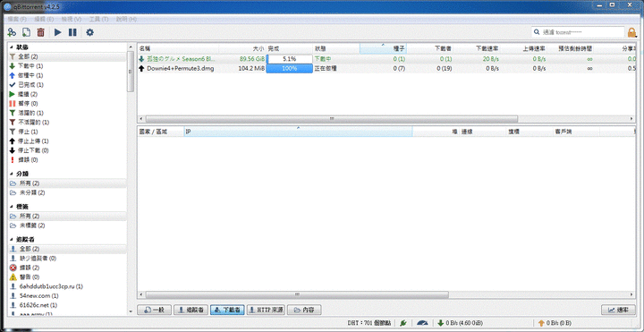Screen dimensions: 644x332
Task: Select 缺少追蹤者 (0) trackerless filter
Action: coord(67,259)
